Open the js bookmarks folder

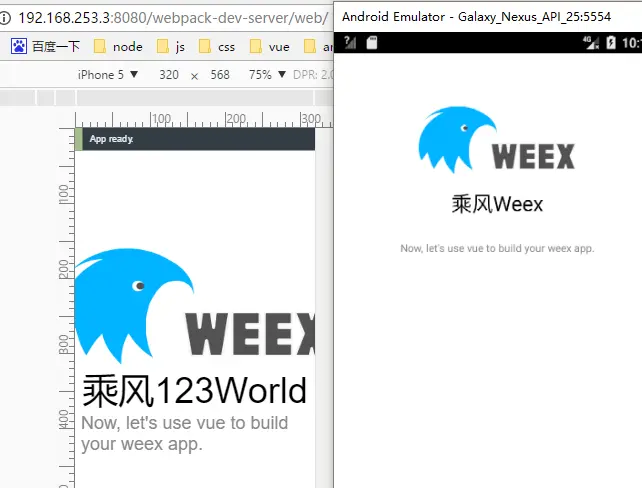click(171, 46)
